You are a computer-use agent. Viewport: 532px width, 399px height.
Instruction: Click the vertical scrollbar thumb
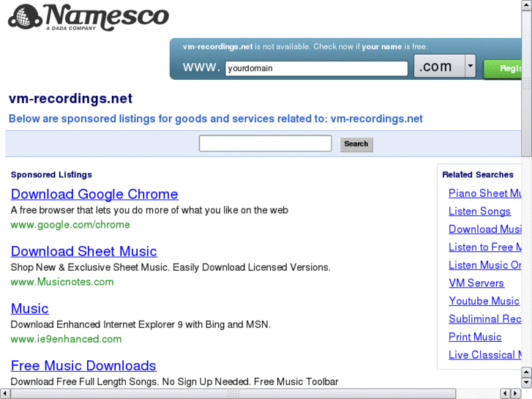click(527, 83)
